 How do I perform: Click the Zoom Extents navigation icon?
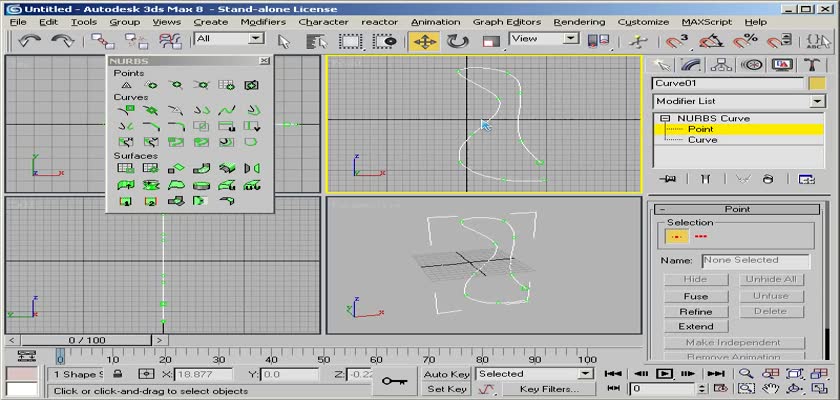(x=794, y=374)
